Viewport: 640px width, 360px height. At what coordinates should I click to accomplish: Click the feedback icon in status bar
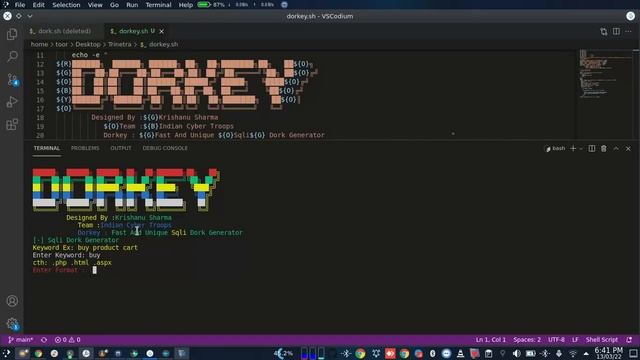click(629, 340)
